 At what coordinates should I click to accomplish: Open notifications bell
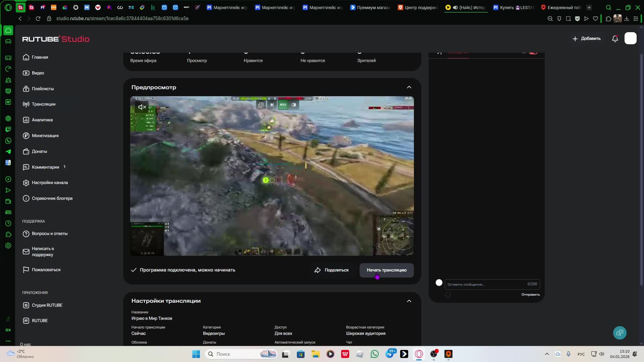click(615, 39)
